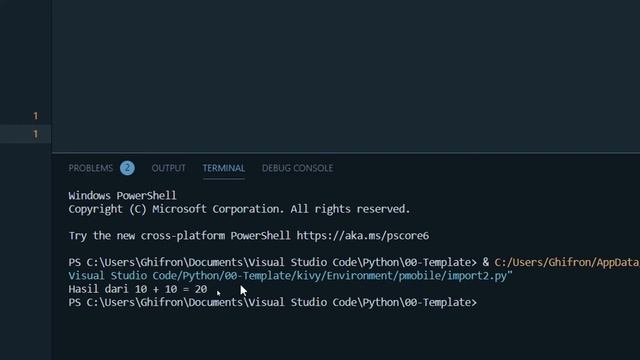Click the Microsoft Corporation copyright line
This screenshot has height=360, width=640.
coord(239,209)
